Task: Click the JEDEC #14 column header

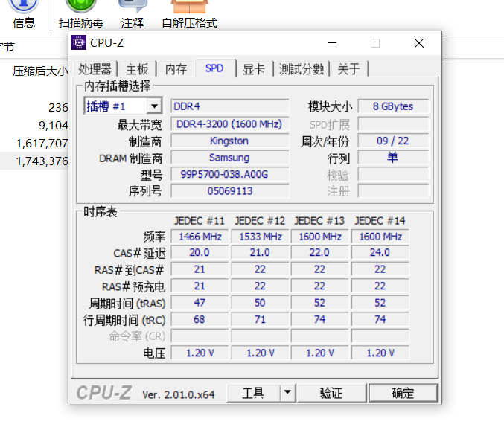Action: (x=380, y=221)
